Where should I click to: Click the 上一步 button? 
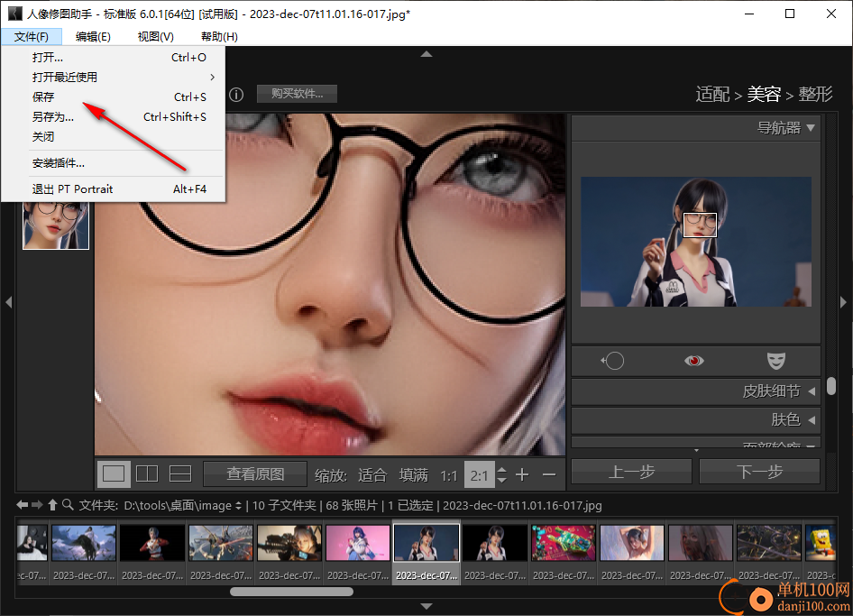click(x=631, y=472)
